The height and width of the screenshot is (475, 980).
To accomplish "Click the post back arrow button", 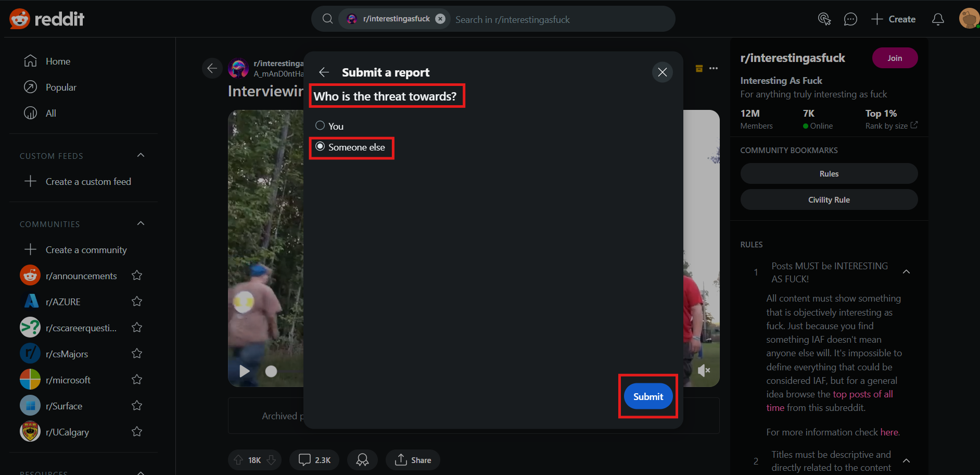I will 212,68.
